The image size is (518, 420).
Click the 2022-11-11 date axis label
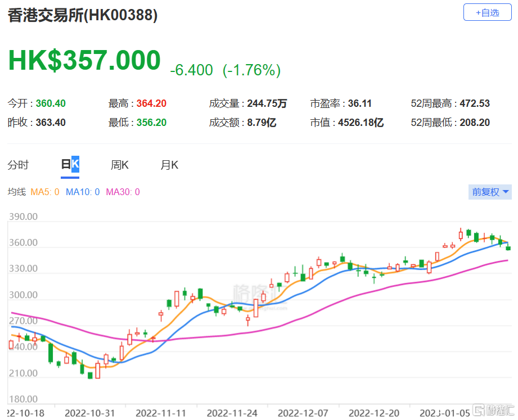click(x=161, y=413)
